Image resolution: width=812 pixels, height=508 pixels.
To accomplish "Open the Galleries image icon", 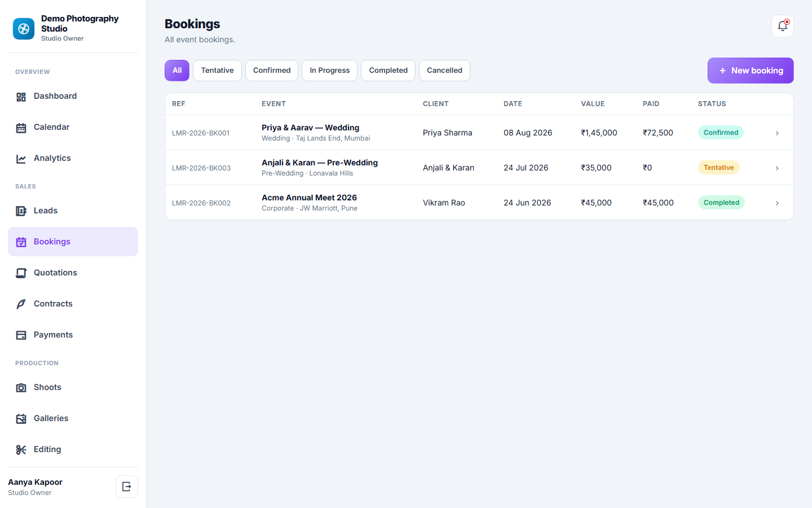I will click(21, 419).
